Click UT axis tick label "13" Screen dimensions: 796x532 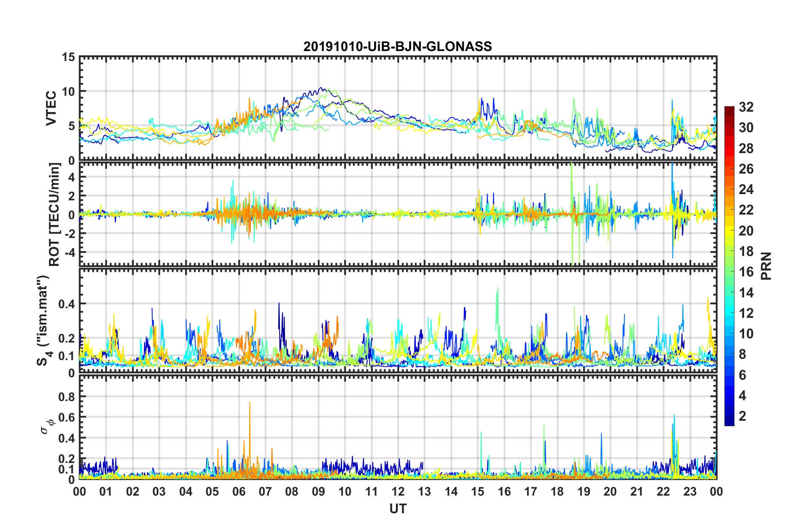(424, 491)
